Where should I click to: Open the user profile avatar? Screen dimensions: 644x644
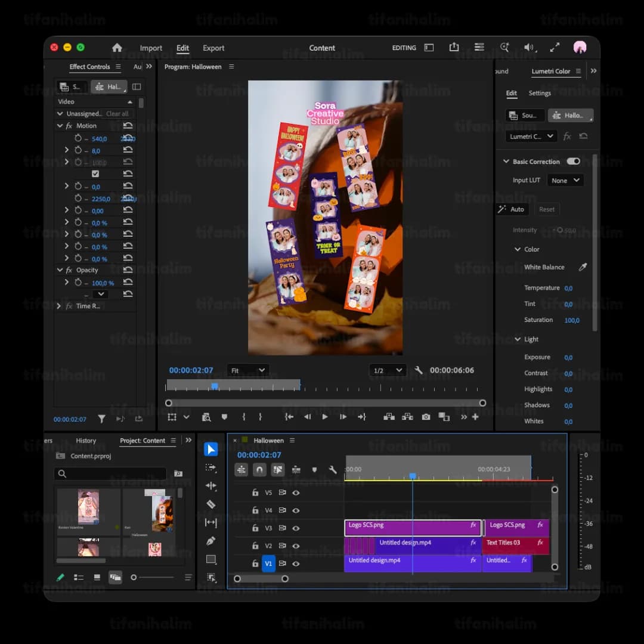pos(580,47)
